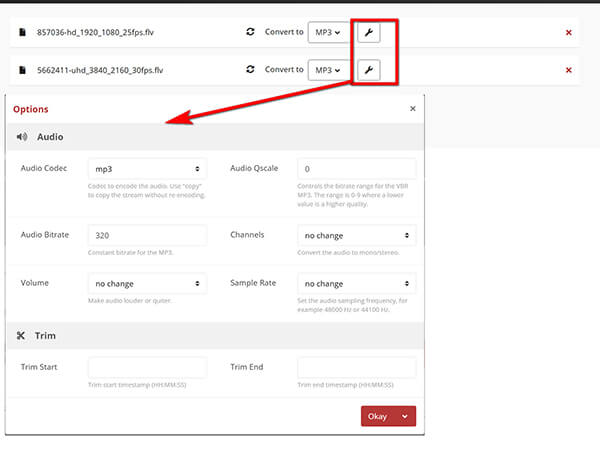This screenshot has height=452, width=600.
Task: Remove 5662411-uhd_3840_2160_30fps.flv with its red X
Action: click(569, 70)
